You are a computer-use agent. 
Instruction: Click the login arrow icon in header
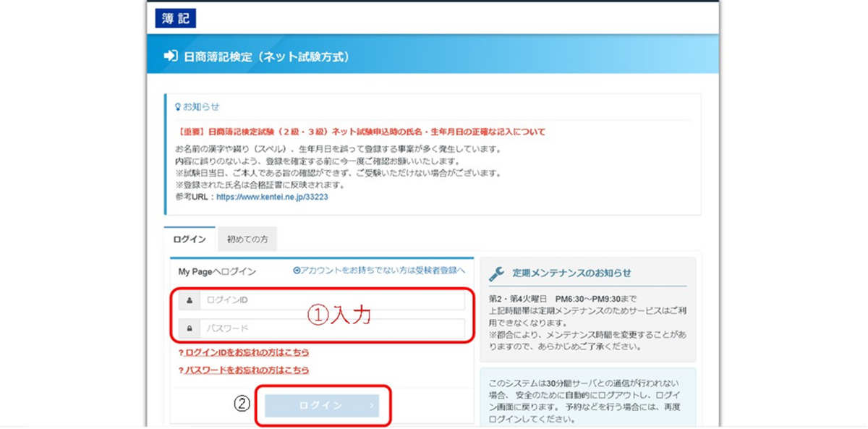pyautogui.click(x=171, y=56)
